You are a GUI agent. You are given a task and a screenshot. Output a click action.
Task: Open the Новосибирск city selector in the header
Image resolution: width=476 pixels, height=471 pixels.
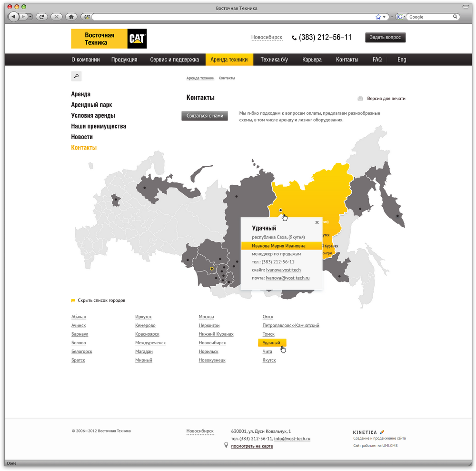tap(267, 38)
